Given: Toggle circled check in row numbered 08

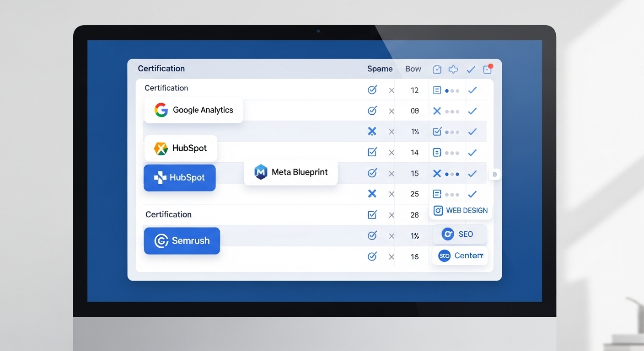Looking at the screenshot, I should pos(372,111).
